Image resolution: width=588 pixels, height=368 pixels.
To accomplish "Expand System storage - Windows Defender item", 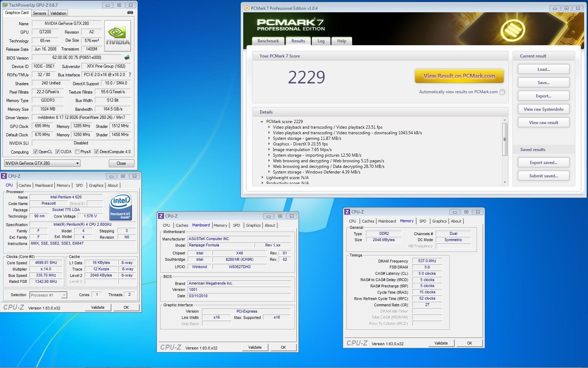I will (269, 172).
